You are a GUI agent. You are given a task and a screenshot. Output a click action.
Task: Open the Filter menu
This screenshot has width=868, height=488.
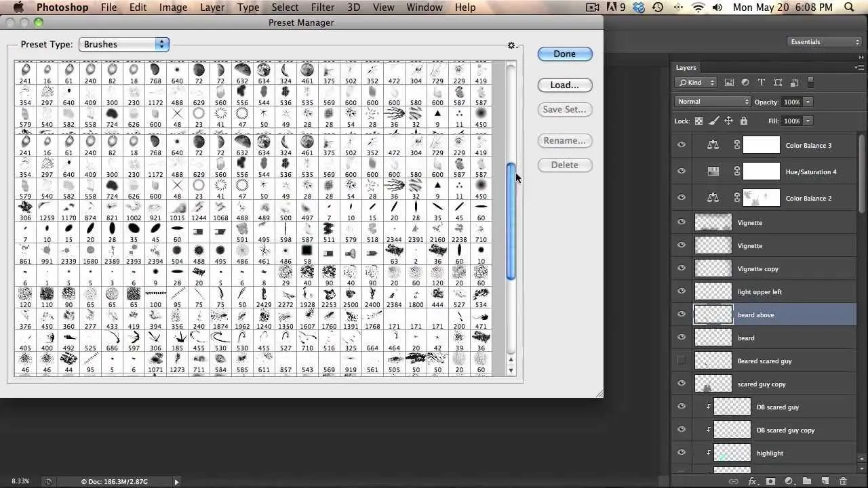coord(323,7)
